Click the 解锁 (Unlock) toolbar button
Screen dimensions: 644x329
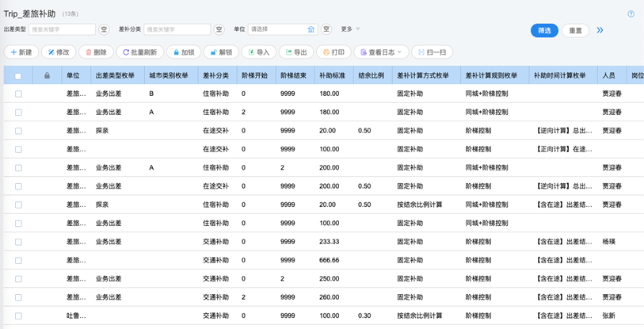[x=221, y=52]
